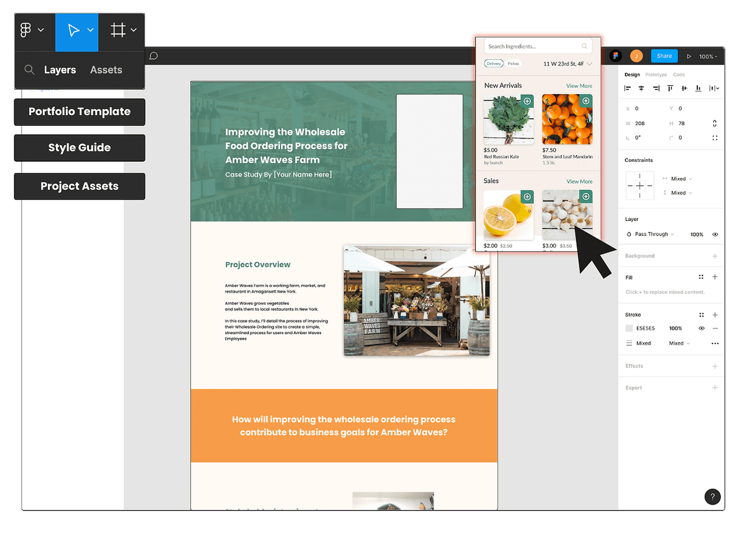The width and height of the screenshot is (746, 560).
Task: Open the help question mark button
Action: coord(712,496)
